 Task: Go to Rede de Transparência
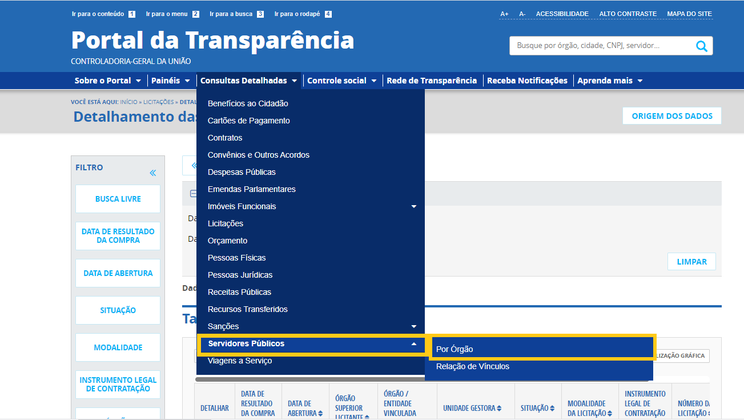[431, 81]
